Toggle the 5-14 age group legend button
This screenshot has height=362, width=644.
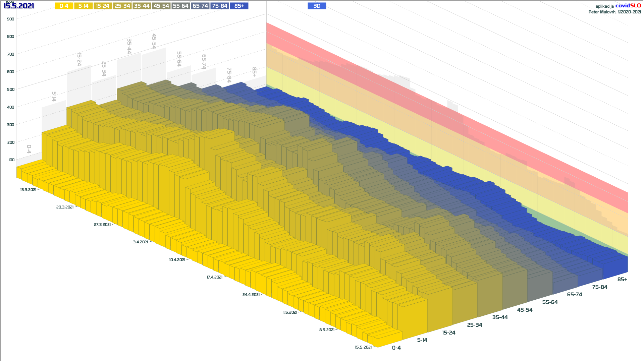tap(83, 6)
